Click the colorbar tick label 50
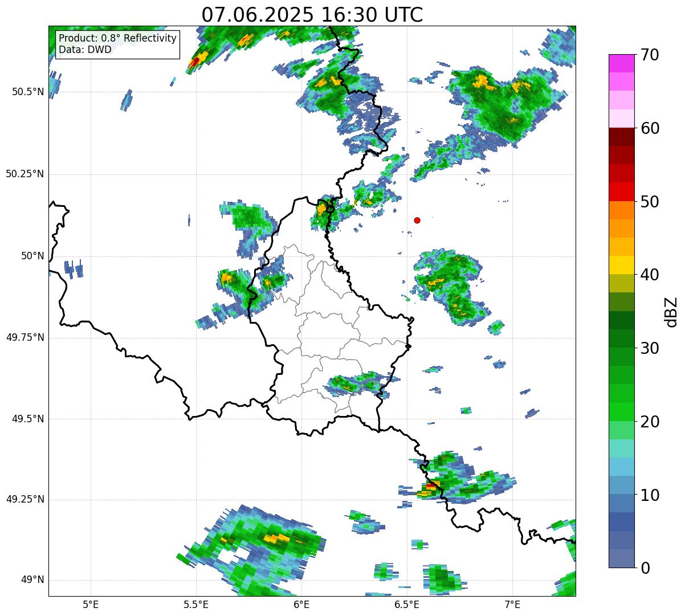Viewport: 685px width, 616px height. pyautogui.click(x=649, y=202)
